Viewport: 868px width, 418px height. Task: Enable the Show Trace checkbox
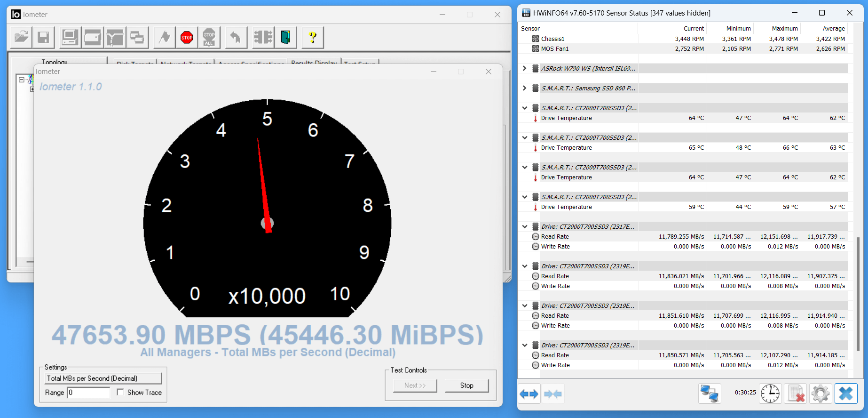(x=120, y=392)
